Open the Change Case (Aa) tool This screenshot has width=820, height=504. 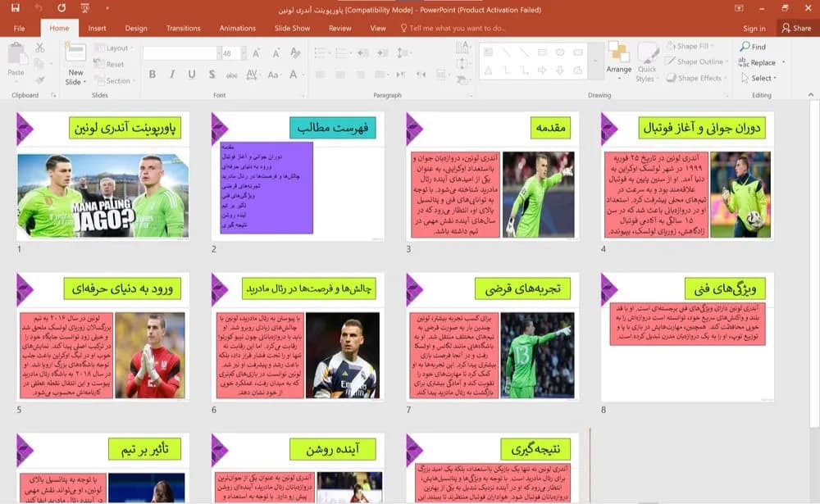273,75
